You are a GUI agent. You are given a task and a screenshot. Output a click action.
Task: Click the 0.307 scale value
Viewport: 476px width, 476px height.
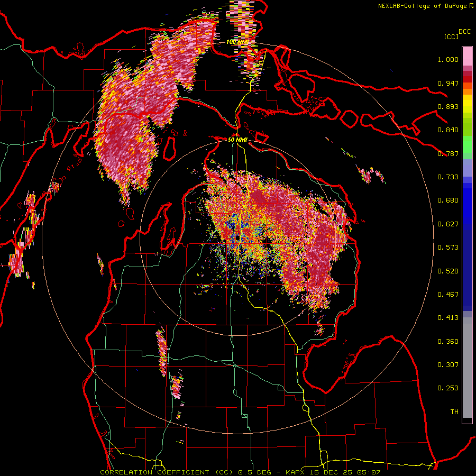(448, 365)
